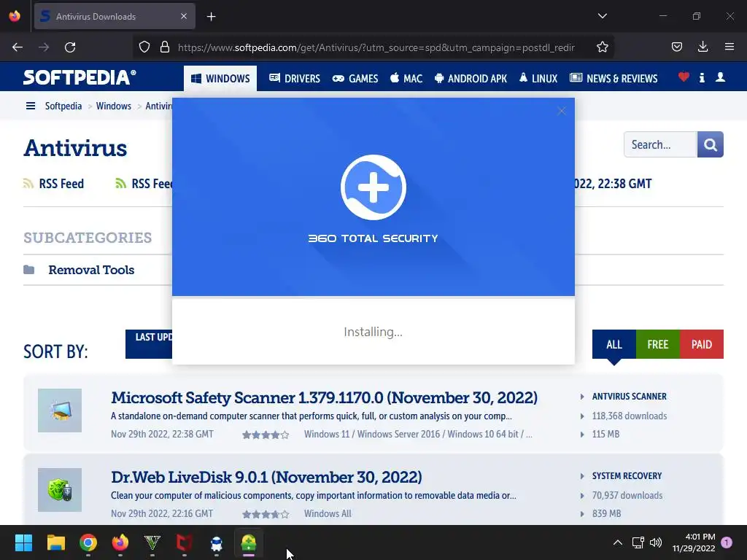Expand the list all tabs arrow

tap(602, 16)
